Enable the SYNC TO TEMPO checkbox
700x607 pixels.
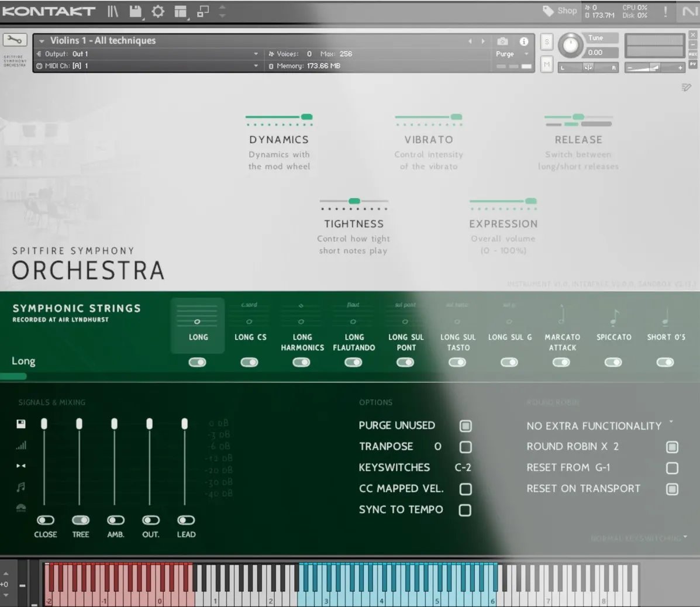pyautogui.click(x=465, y=510)
